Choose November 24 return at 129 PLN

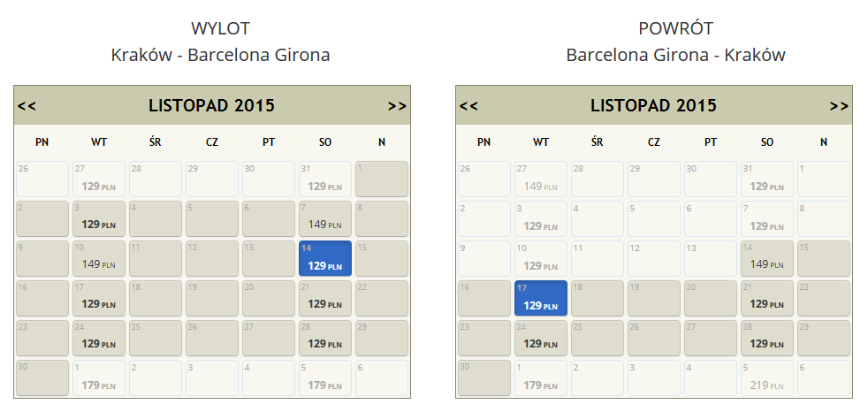point(541,339)
